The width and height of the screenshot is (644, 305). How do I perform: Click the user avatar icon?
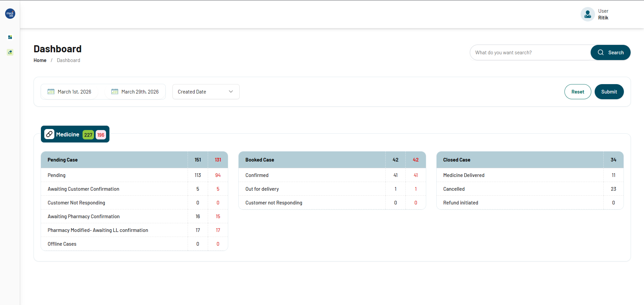pyautogui.click(x=587, y=14)
